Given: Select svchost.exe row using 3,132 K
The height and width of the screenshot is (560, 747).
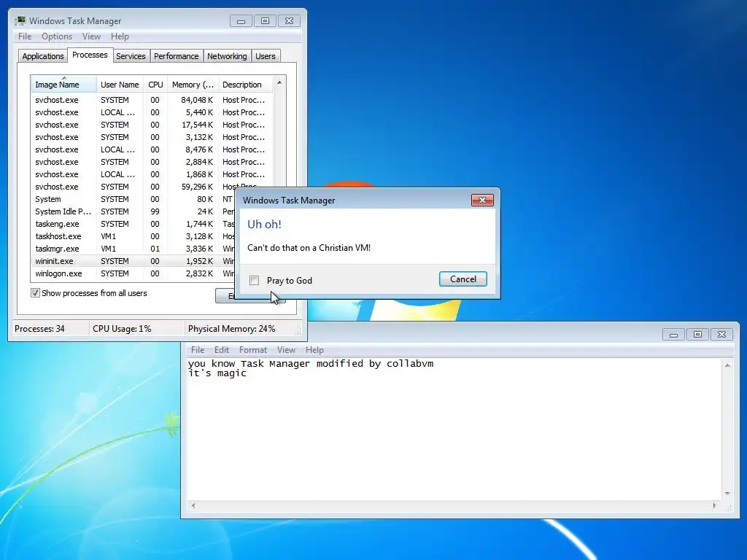Looking at the screenshot, I should 152,137.
